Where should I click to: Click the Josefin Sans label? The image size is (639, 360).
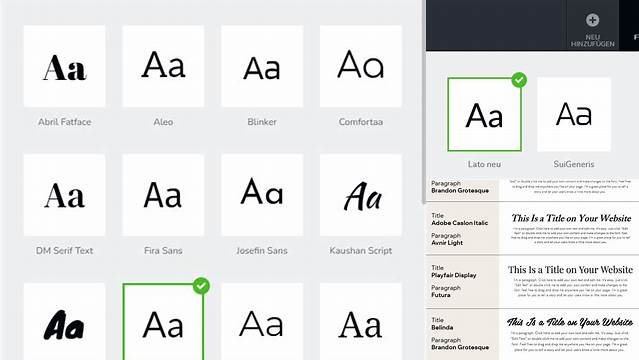click(262, 251)
